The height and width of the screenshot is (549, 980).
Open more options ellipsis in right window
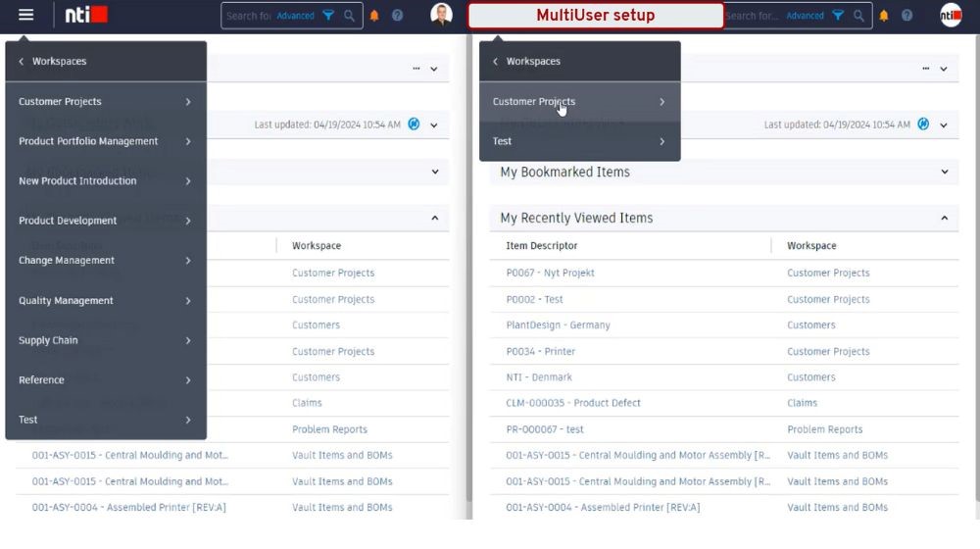[926, 69]
